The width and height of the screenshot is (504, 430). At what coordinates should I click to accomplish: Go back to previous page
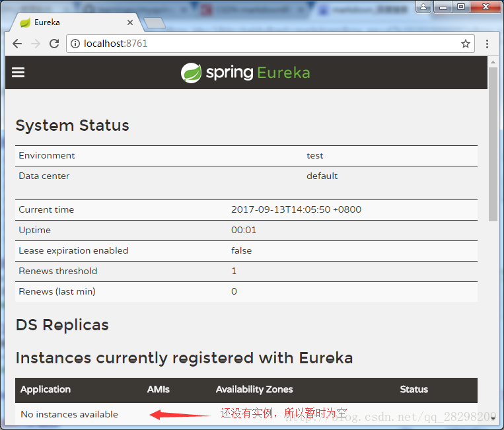17,44
